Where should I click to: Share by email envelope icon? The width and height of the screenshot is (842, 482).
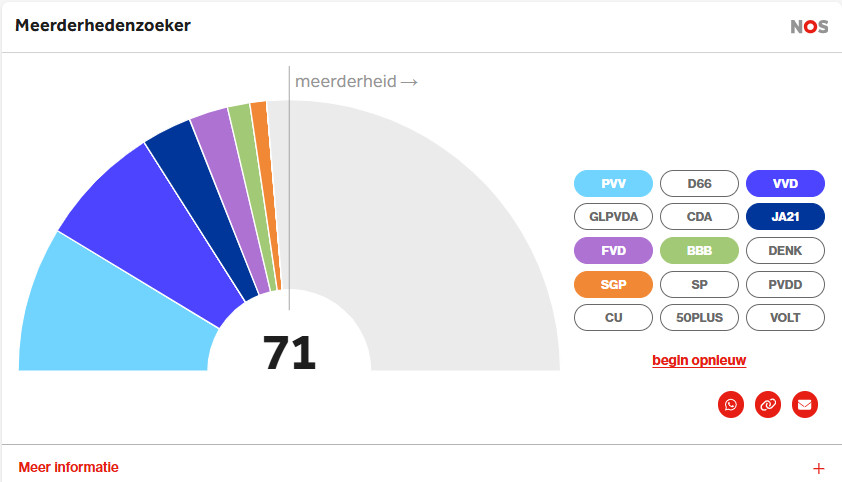(805, 404)
